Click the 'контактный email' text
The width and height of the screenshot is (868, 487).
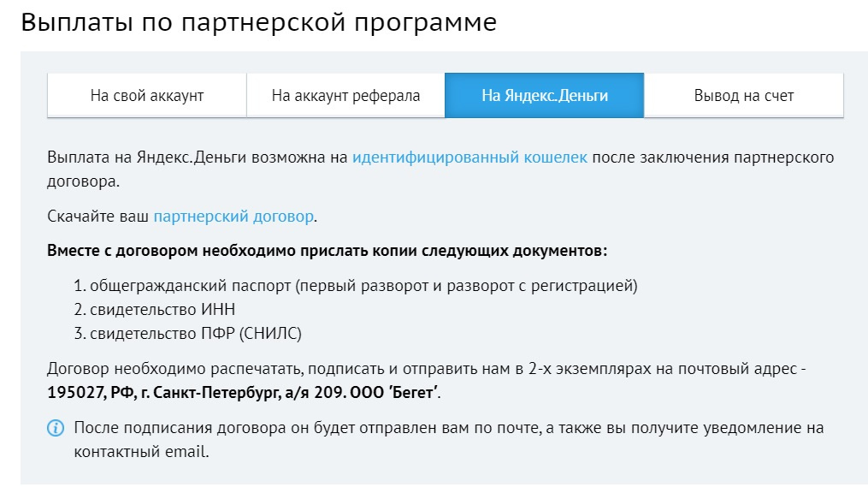click(140, 450)
